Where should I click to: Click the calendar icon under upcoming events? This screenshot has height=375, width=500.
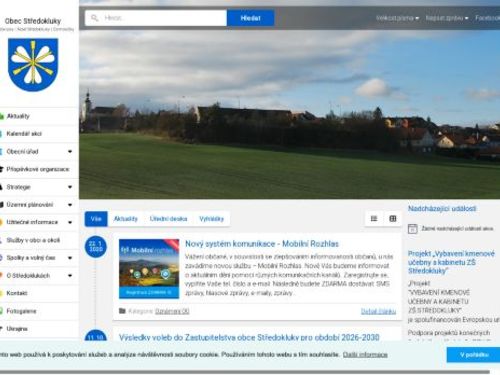413,229
